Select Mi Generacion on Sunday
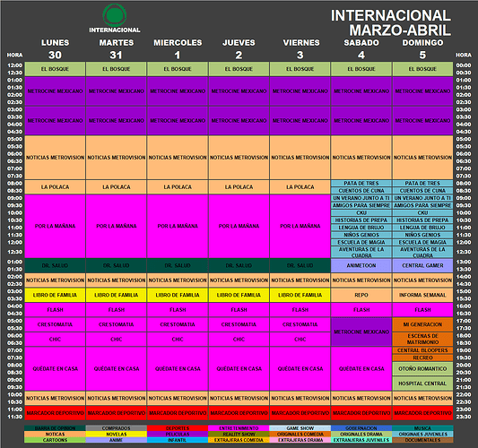This screenshot has height=448, width=478. pos(422,324)
